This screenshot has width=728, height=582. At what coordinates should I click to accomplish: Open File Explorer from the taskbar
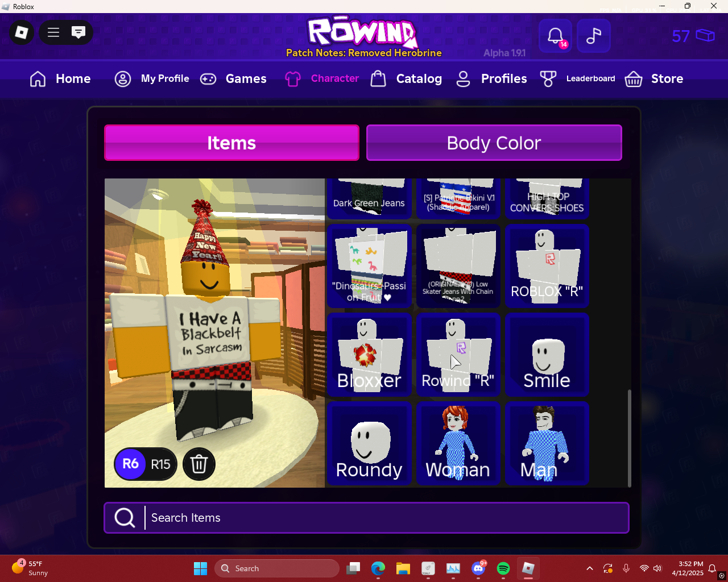pos(403,568)
